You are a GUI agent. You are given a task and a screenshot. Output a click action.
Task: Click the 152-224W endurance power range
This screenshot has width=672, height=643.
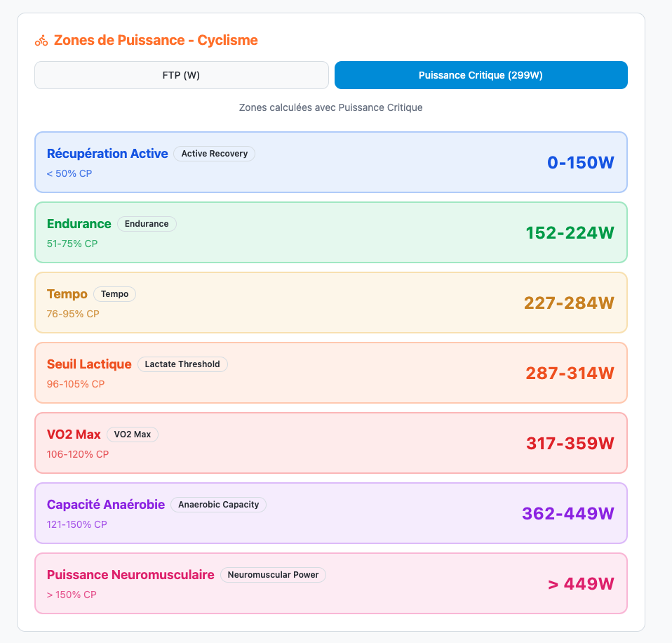pyautogui.click(x=570, y=233)
